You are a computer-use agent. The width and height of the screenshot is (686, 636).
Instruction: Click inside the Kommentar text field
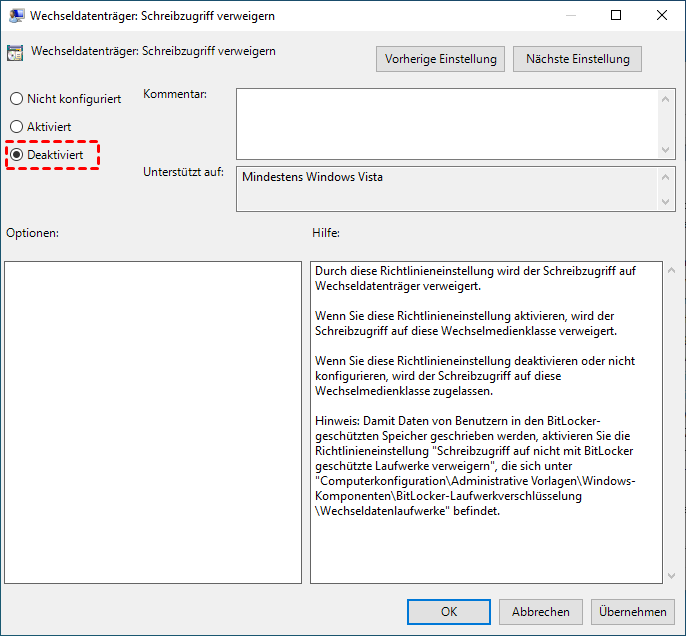tap(446, 124)
